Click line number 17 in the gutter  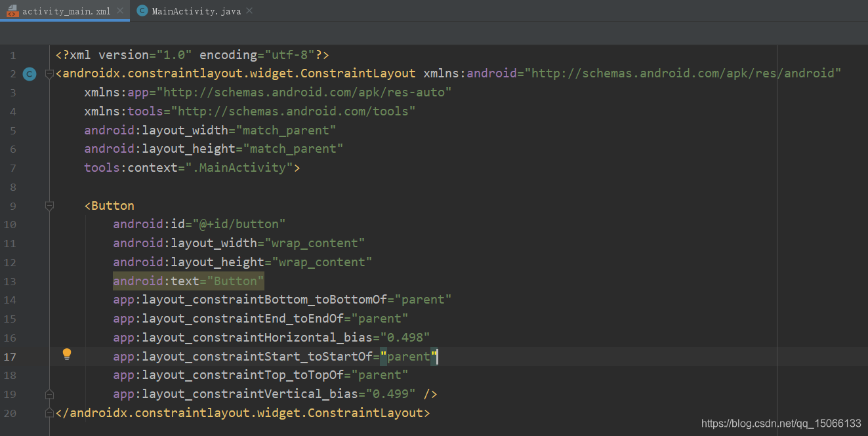click(x=10, y=357)
